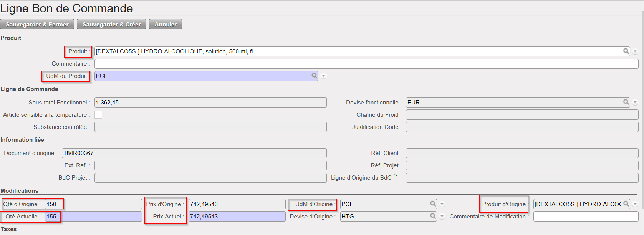Click the Annuler button

(x=166, y=24)
